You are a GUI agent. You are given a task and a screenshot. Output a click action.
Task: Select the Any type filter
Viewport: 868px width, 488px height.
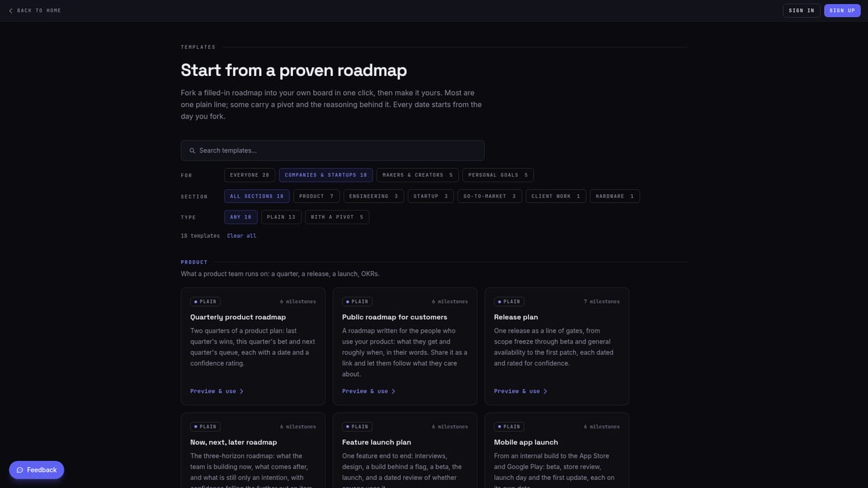[x=241, y=217]
